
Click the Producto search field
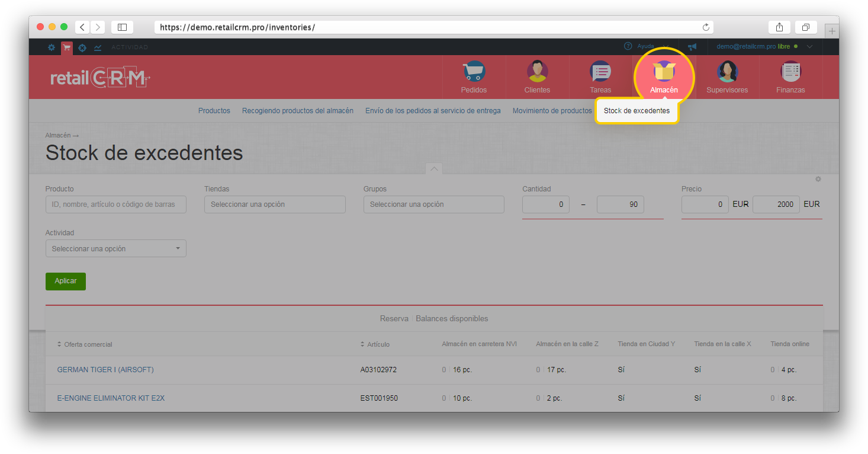[x=116, y=204]
